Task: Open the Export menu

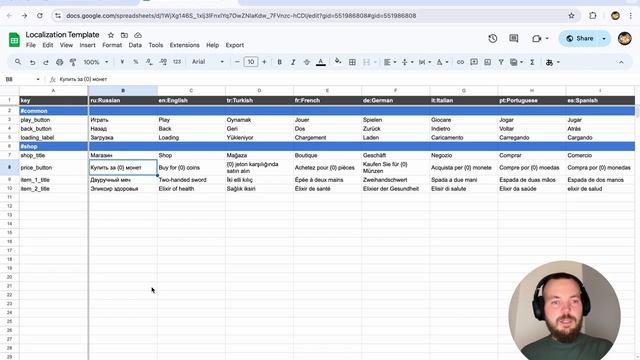Action: click(x=235, y=45)
